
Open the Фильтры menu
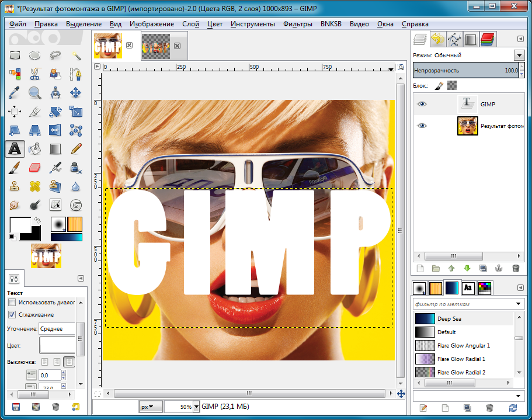(x=298, y=24)
